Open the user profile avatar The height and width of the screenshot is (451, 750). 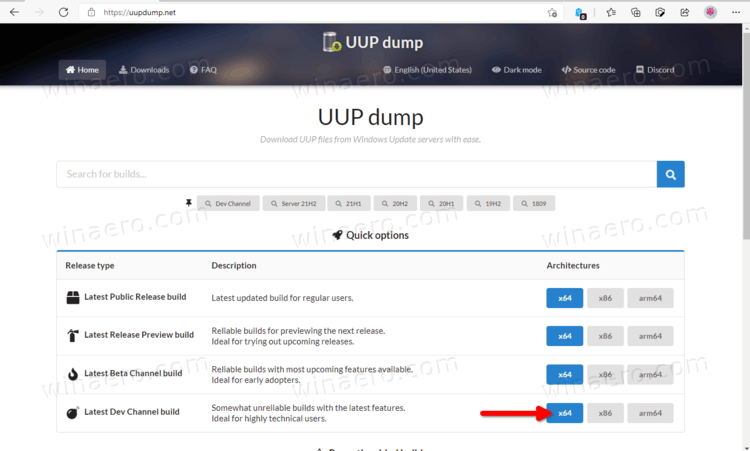[x=710, y=12]
